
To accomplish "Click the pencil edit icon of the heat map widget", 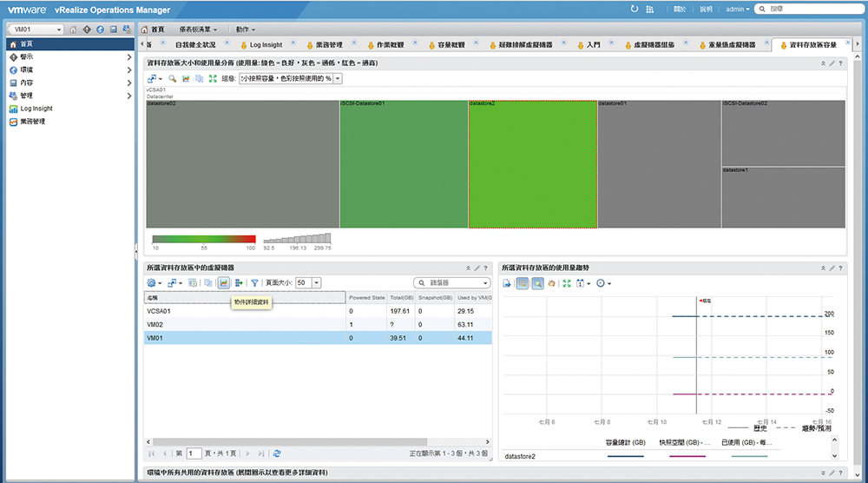I will (832, 63).
